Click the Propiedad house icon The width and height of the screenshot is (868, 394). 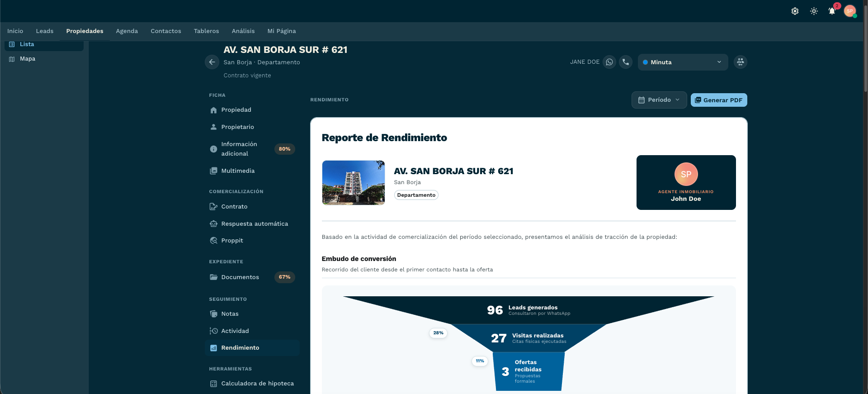click(213, 110)
